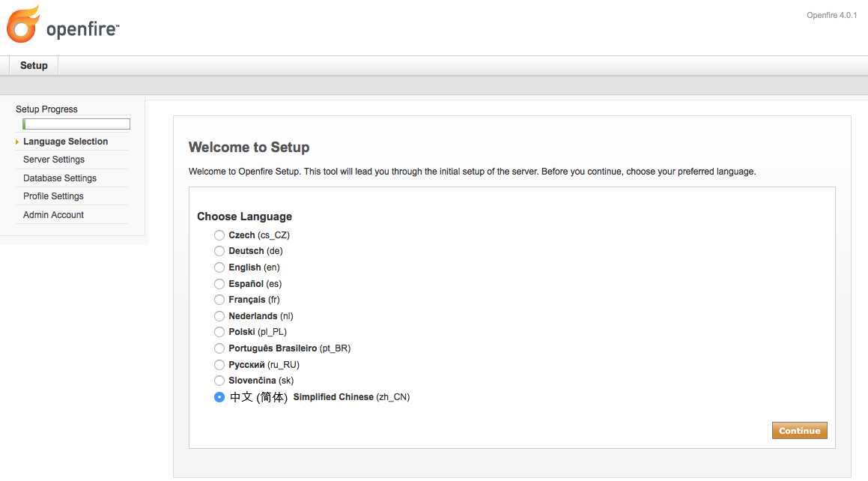
Task: Select the Czech (cs_CZ) radio button
Action: coord(219,235)
